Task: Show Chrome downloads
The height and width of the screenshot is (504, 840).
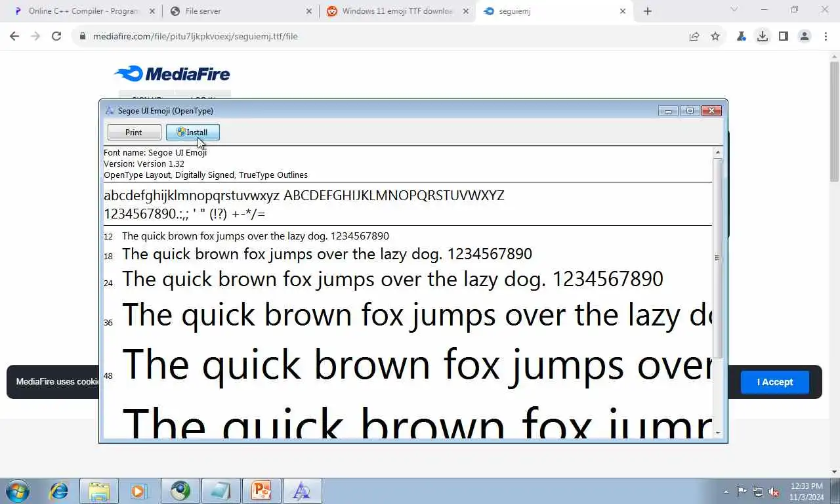Action: point(763,36)
